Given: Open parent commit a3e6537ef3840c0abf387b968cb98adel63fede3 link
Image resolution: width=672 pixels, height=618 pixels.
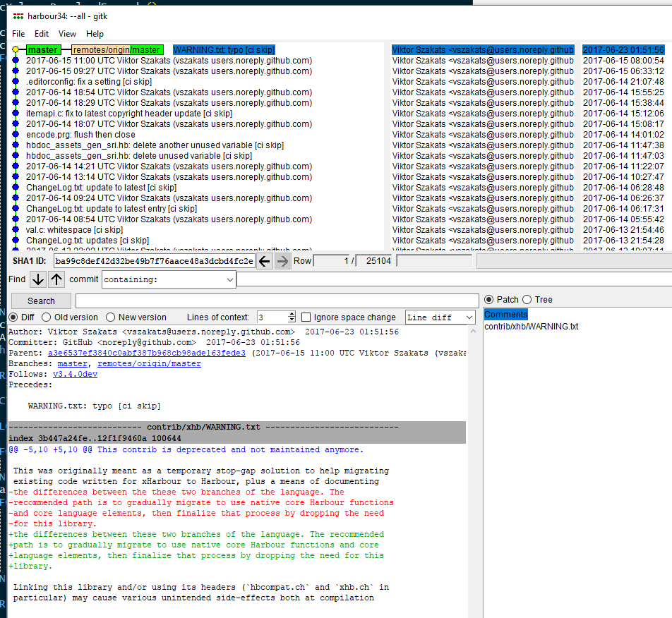Looking at the screenshot, I should [147, 353].
